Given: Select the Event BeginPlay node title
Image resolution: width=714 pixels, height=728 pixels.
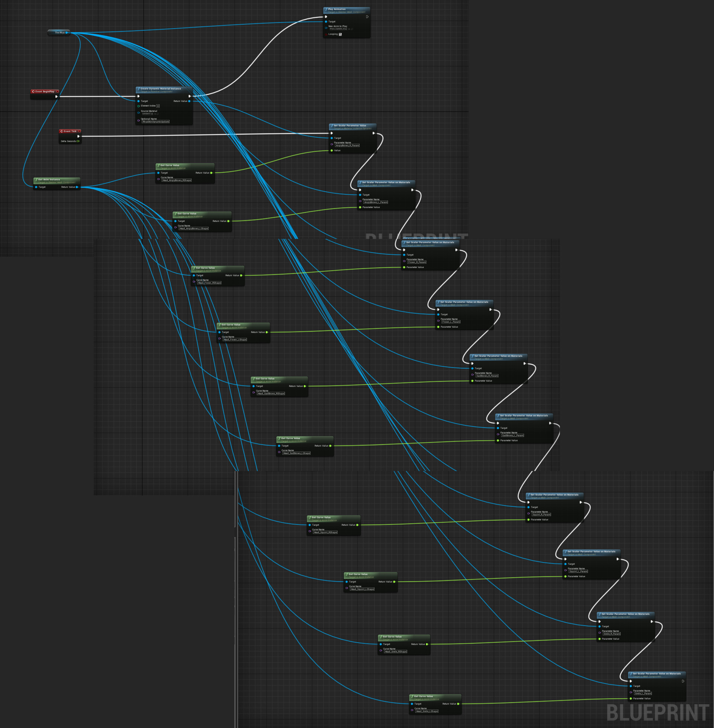Looking at the screenshot, I should click(45, 91).
